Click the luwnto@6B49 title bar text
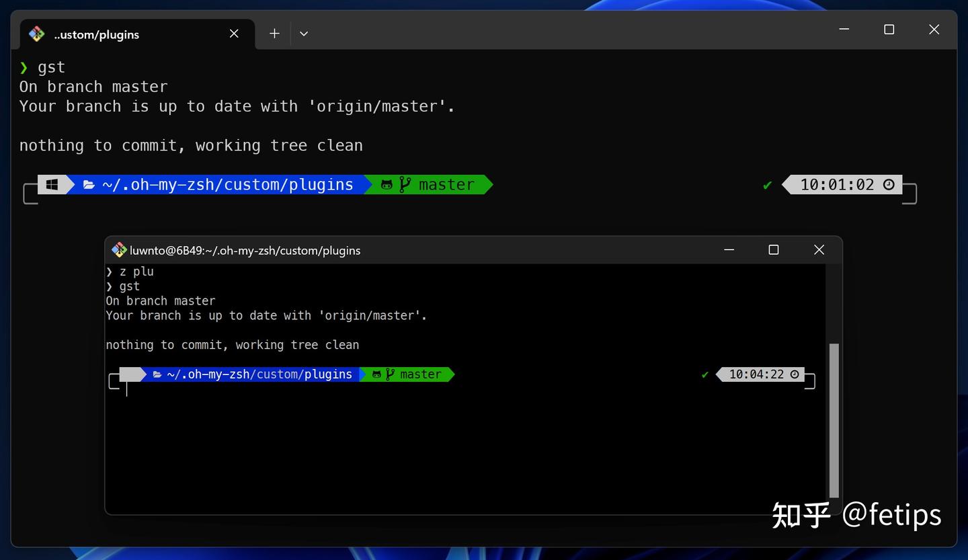 [x=245, y=250]
